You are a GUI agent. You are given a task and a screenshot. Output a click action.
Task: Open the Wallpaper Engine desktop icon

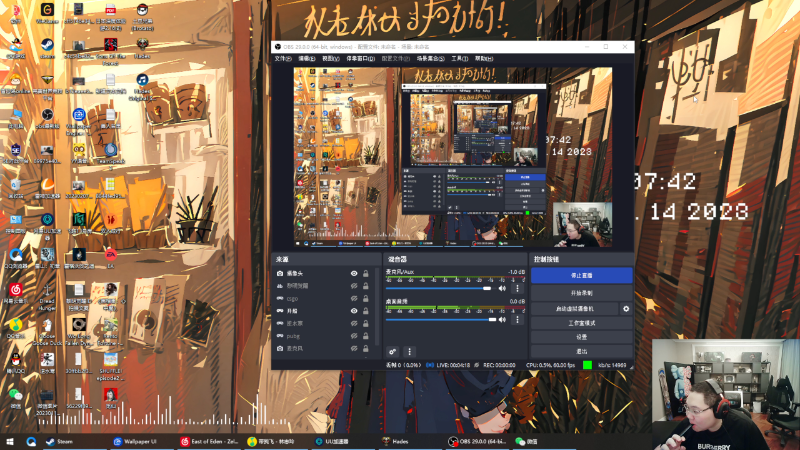point(78,121)
